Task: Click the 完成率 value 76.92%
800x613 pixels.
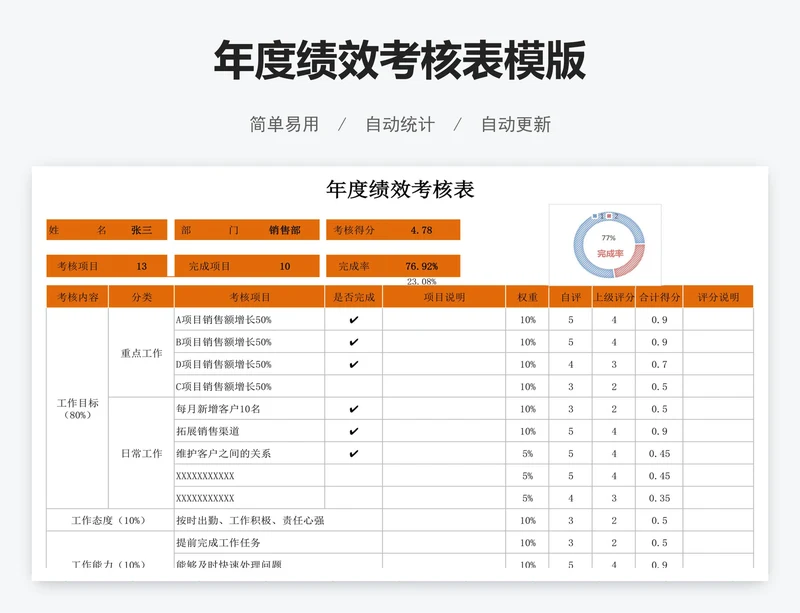Action: 421,266
